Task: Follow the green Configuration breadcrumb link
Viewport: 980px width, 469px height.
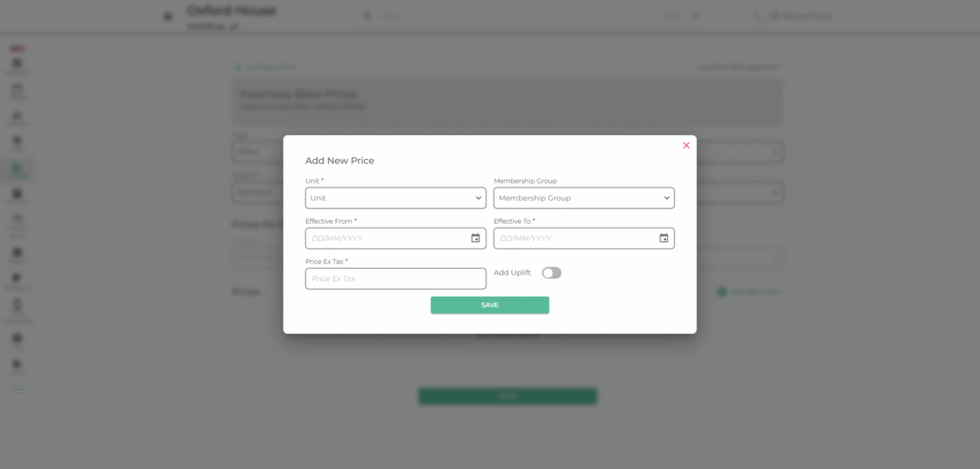Action: point(265,67)
